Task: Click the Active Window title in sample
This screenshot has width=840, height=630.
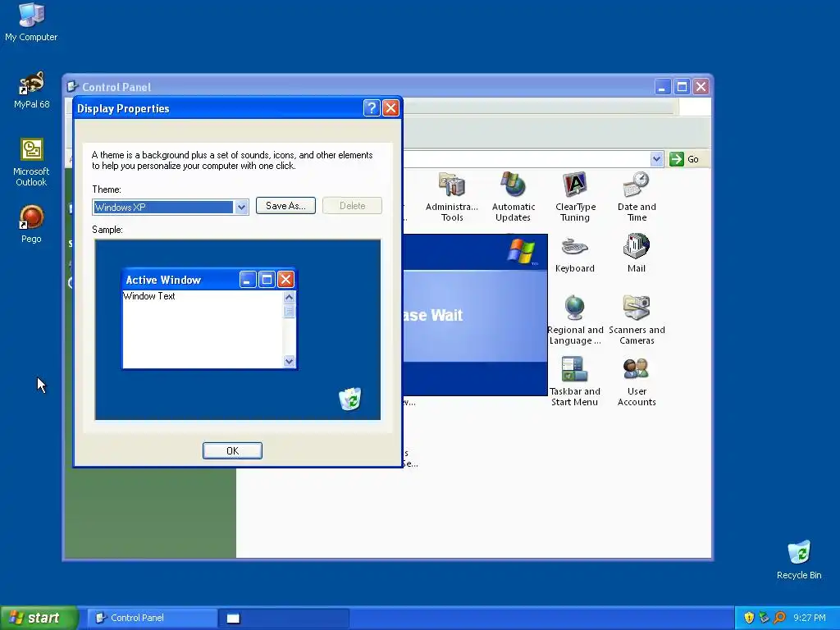Action: point(163,280)
